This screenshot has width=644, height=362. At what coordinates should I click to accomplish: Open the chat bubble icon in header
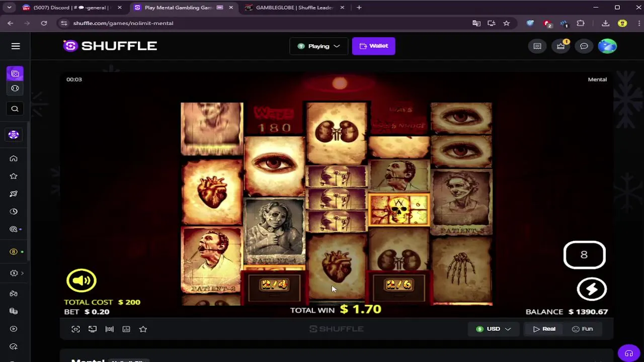pyautogui.click(x=584, y=46)
